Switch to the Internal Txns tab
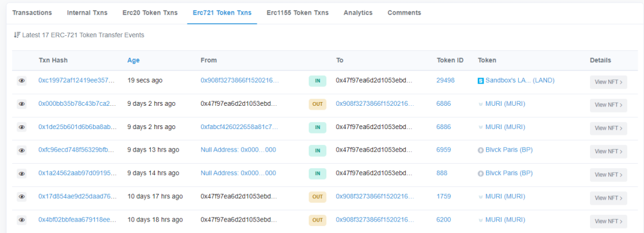Viewport: 644px width, 233px height. (x=87, y=13)
